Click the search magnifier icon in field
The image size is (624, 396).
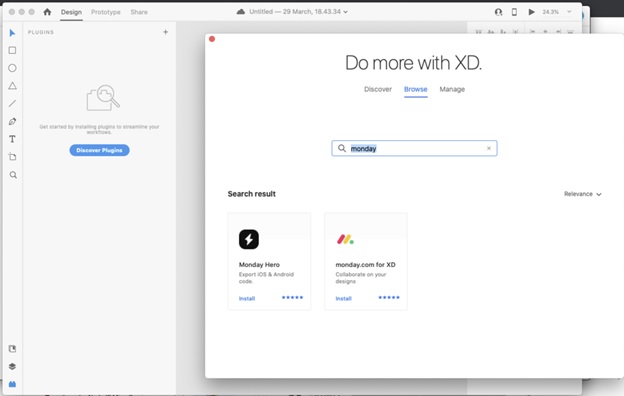341,148
